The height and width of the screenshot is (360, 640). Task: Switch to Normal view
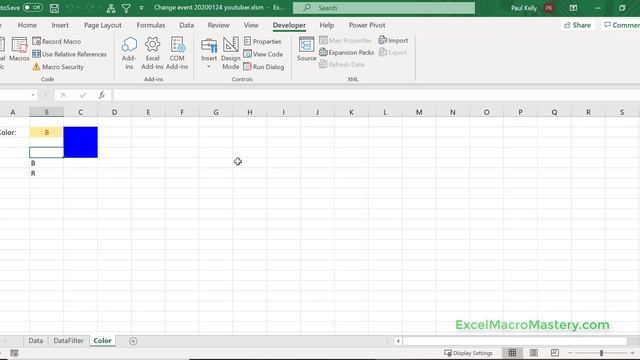(x=512, y=353)
